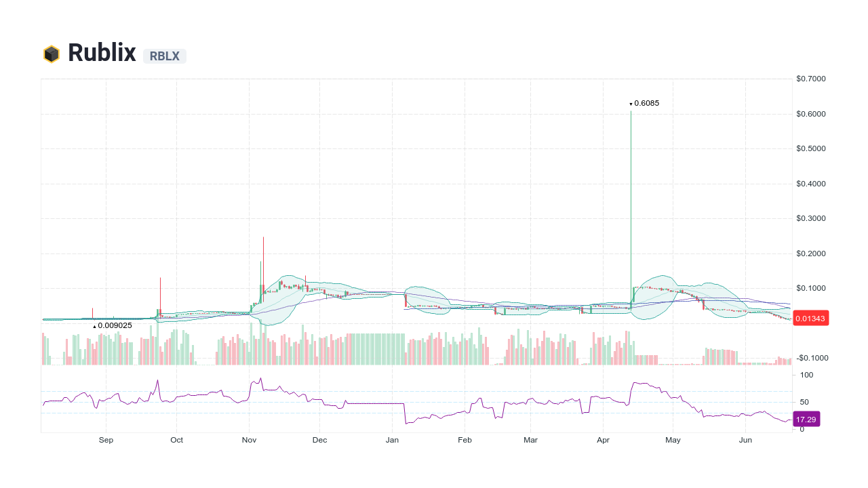This screenshot has width=868, height=488.
Task: Select the Sep axis label
Action: pyautogui.click(x=106, y=440)
